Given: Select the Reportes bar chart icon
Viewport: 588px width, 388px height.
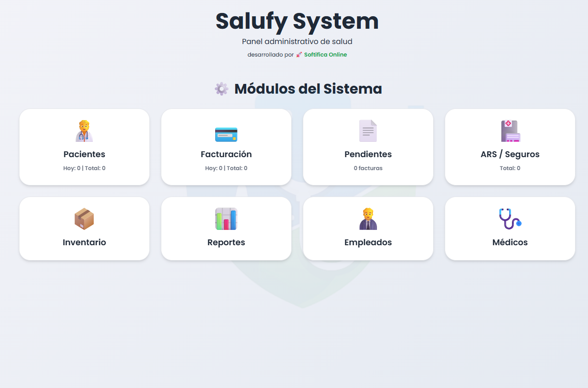Looking at the screenshot, I should point(226,218).
